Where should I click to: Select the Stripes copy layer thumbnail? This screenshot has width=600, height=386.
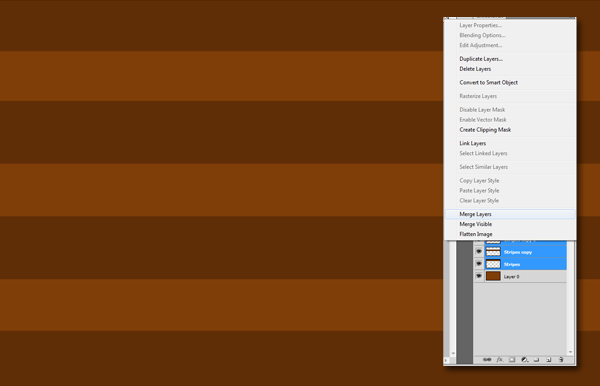point(493,252)
